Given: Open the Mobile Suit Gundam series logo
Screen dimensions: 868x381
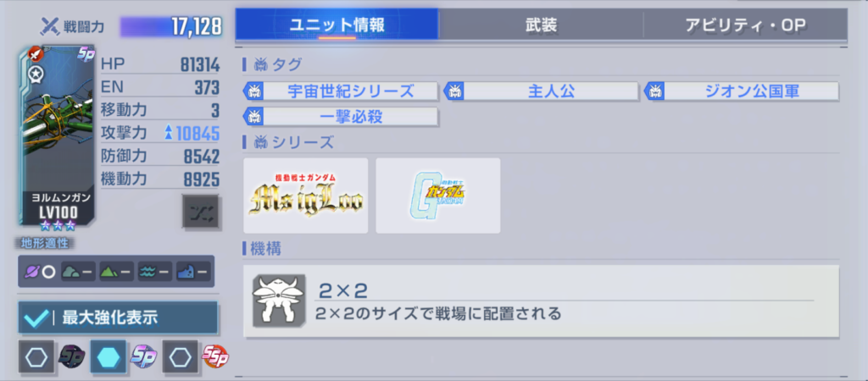Looking at the screenshot, I should 438,196.
